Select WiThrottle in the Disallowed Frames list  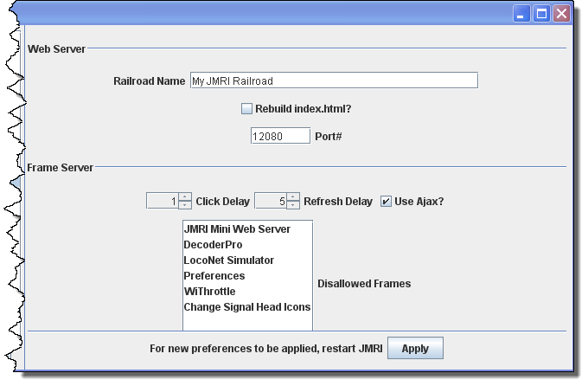[209, 292]
